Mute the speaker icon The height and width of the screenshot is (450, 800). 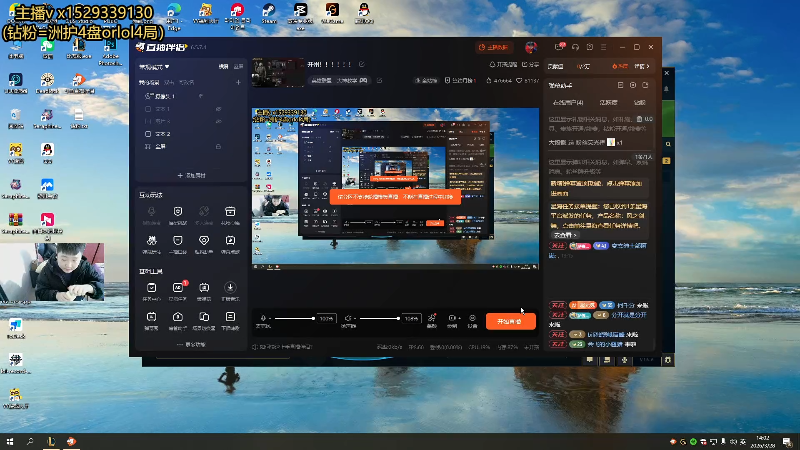[348, 318]
